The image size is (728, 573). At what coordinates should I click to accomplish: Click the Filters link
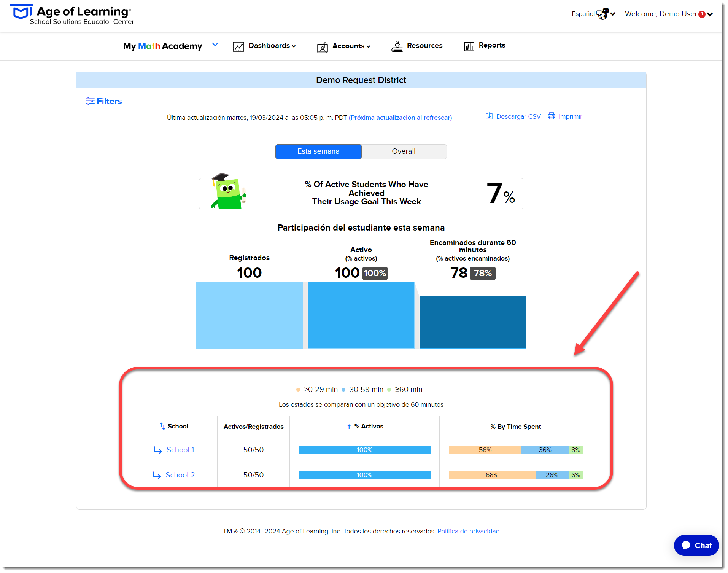pos(109,101)
